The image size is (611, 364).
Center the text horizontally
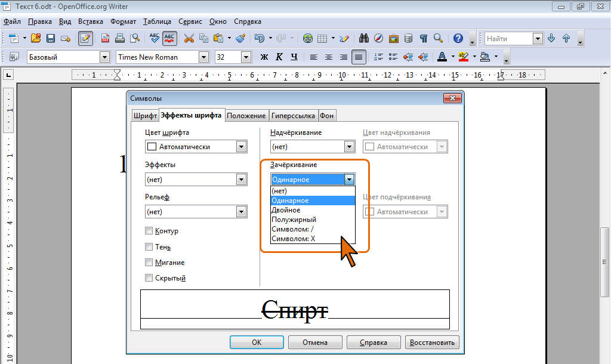pos(329,57)
